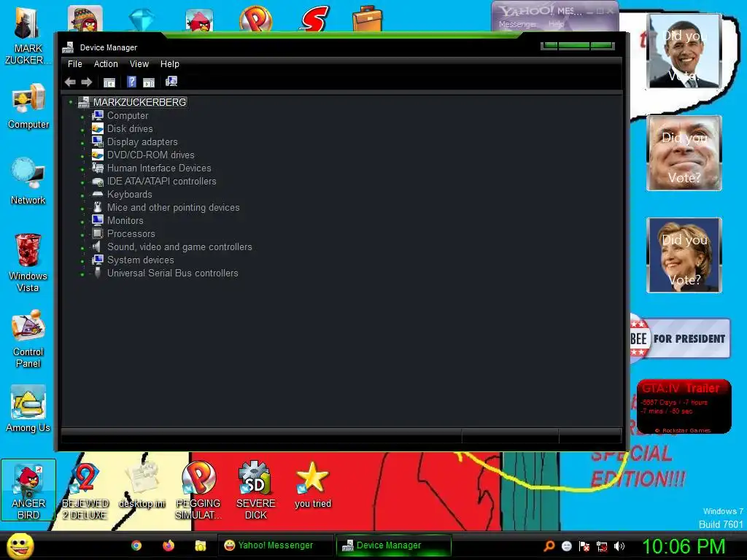747x560 pixels.
Task: Click the speaker volume tray icon
Action: tap(619, 546)
